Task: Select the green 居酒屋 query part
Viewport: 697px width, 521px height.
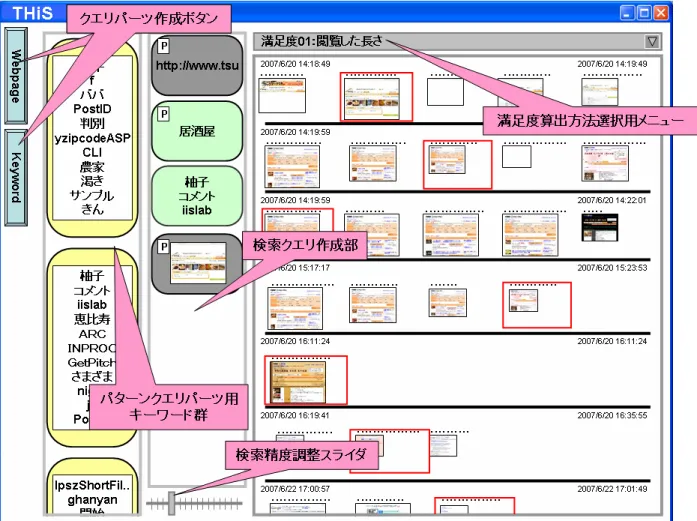Action: (197, 131)
